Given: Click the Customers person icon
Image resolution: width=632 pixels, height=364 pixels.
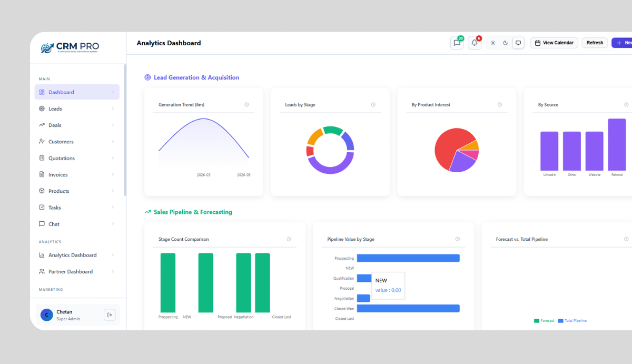Looking at the screenshot, I should [42, 142].
